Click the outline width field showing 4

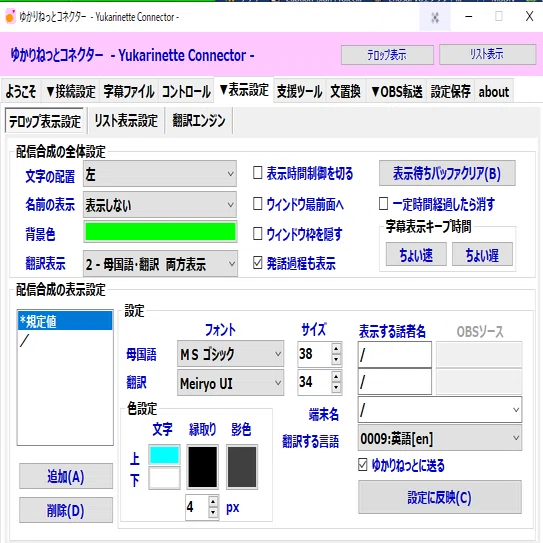[x=197, y=507]
